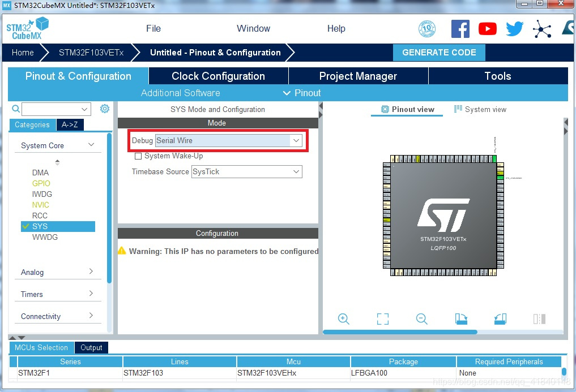Open the Output tab
Viewport: 576px width, 392px height.
[x=91, y=347]
